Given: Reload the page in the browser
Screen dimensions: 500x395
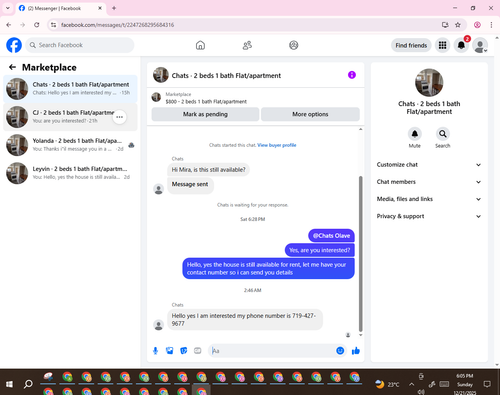Looking at the screenshot, I should coord(37,25).
